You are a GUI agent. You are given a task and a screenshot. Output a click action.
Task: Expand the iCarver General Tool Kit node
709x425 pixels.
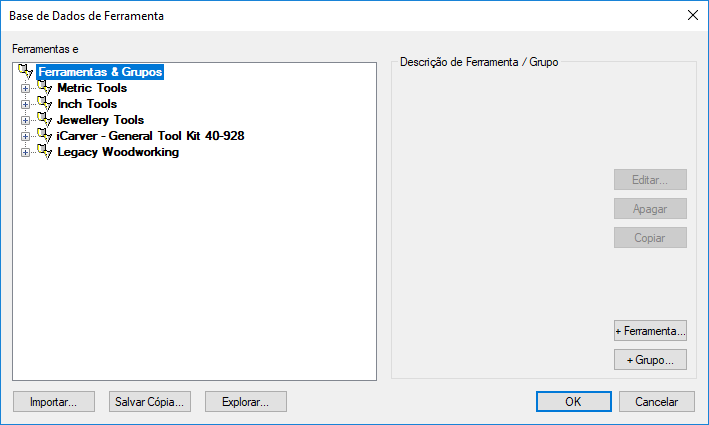point(26,137)
